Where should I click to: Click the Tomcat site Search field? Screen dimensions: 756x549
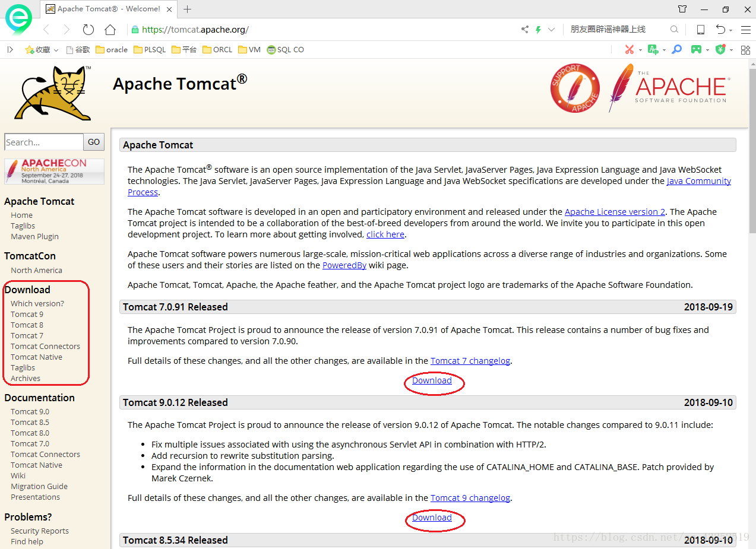click(x=44, y=142)
